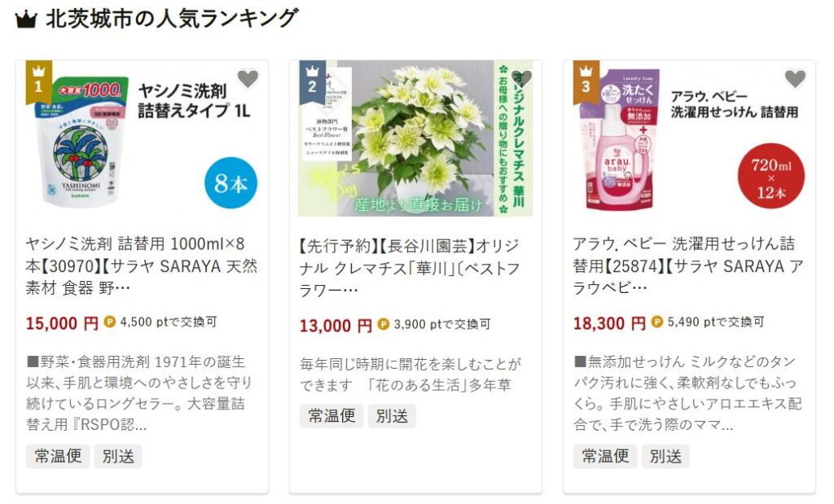The image size is (834, 504).
Task: Click point coin icon next to 4,500 pt
Action: 110,322
